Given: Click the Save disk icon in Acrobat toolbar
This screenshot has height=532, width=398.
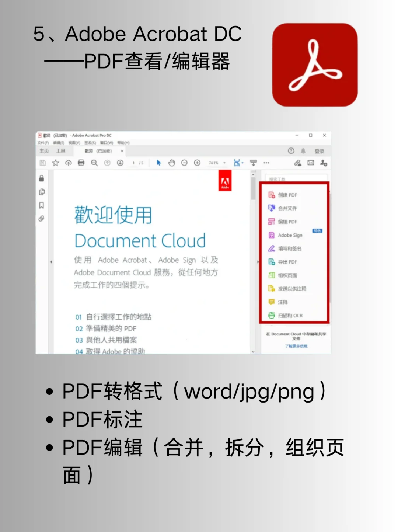Looking at the screenshot, I should click(x=43, y=163).
